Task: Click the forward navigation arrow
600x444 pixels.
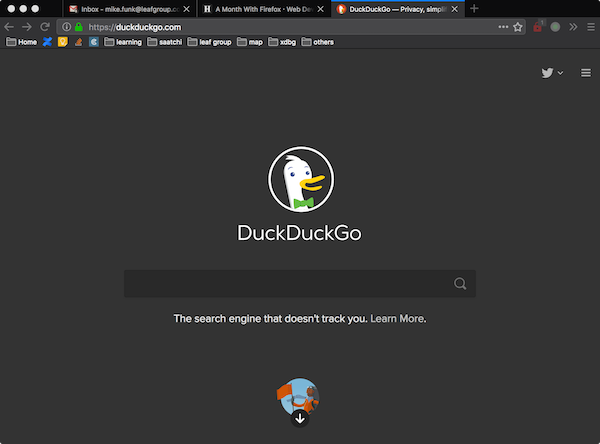Action: tap(27, 27)
